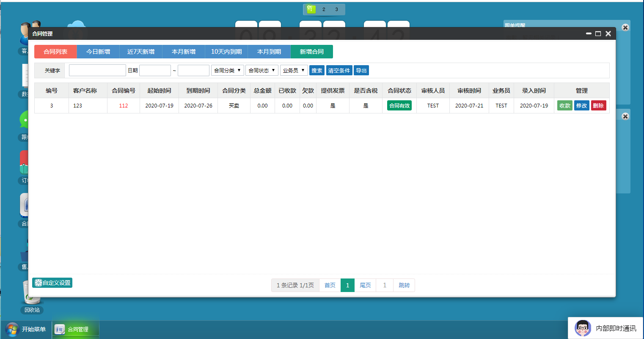Open the Start menu Windows orb
644x339 pixels.
pyautogui.click(x=12, y=329)
